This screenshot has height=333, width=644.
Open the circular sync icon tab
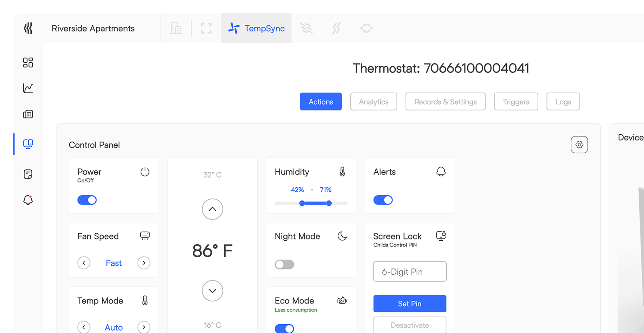pyautogui.click(x=367, y=28)
